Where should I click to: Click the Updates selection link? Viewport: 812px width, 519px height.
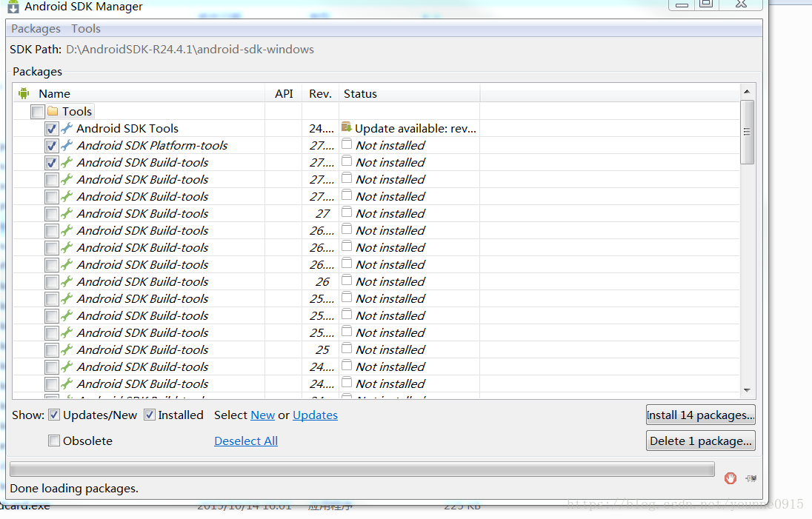[x=315, y=415]
